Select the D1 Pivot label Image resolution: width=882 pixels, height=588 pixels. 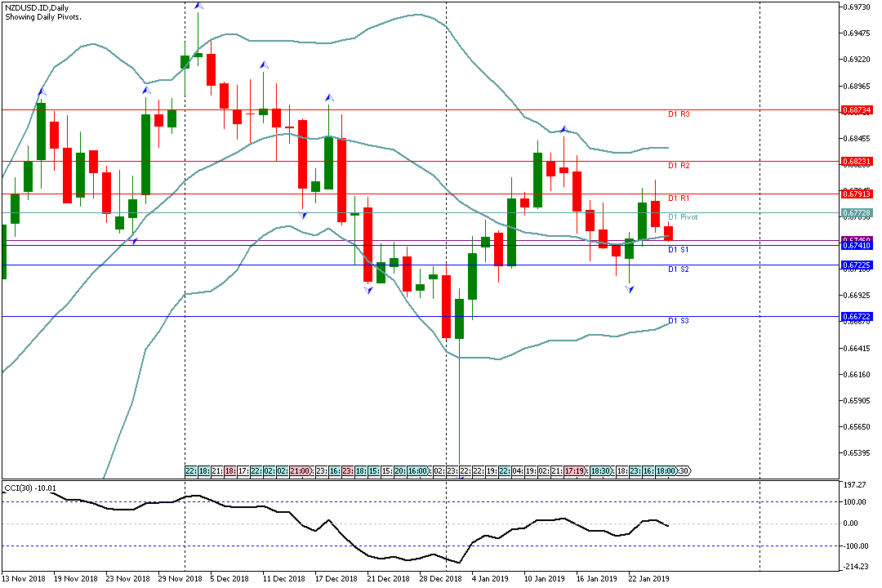pos(682,217)
